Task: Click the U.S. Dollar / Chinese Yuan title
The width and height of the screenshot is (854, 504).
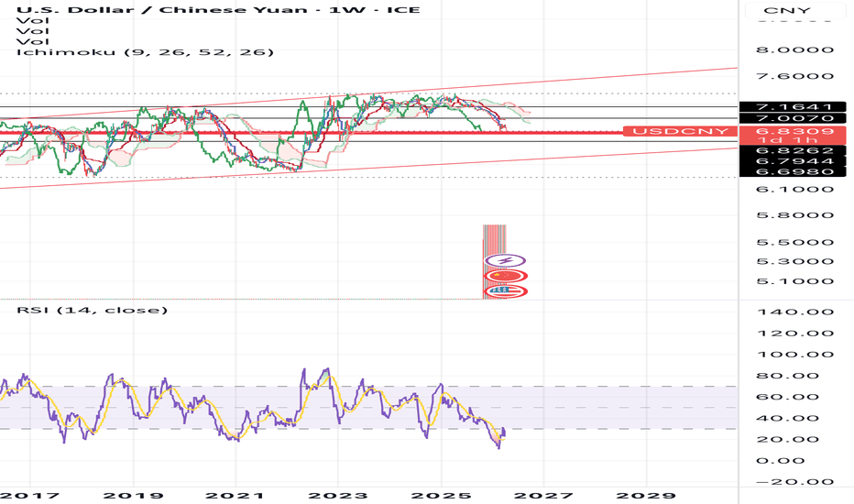Action: point(162,10)
